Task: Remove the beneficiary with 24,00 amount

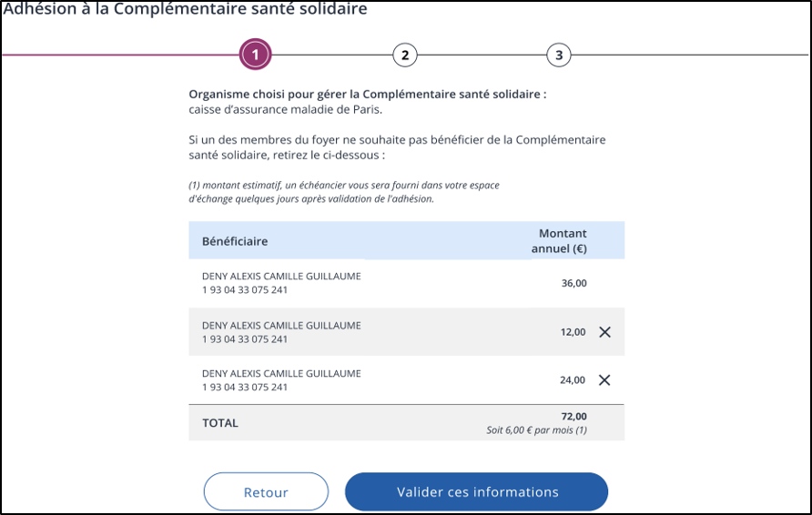Action: pyautogui.click(x=604, y=380)
